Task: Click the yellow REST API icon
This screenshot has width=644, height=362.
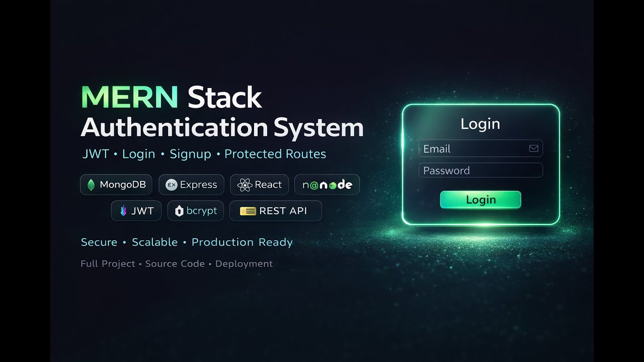Action: (248, 211)
